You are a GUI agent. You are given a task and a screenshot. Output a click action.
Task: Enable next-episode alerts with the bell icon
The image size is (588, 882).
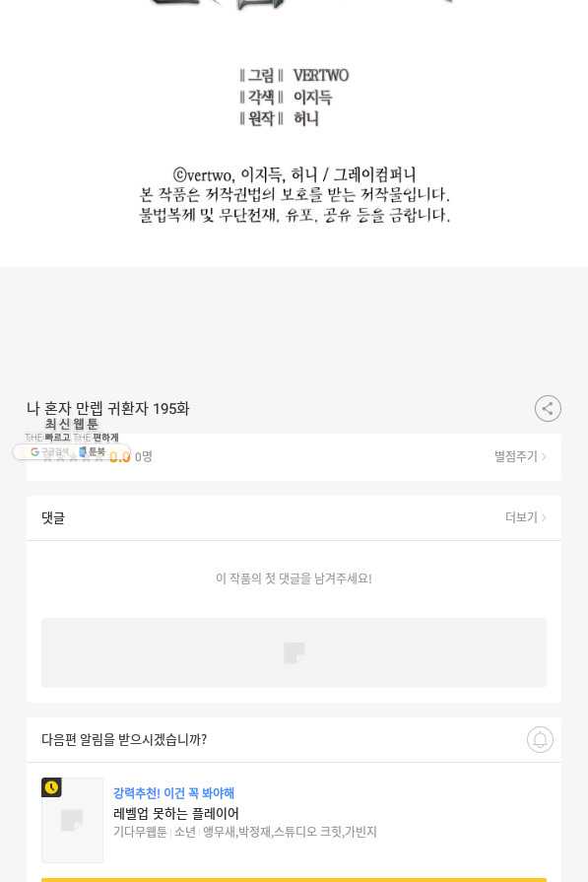tap(540, 739)
